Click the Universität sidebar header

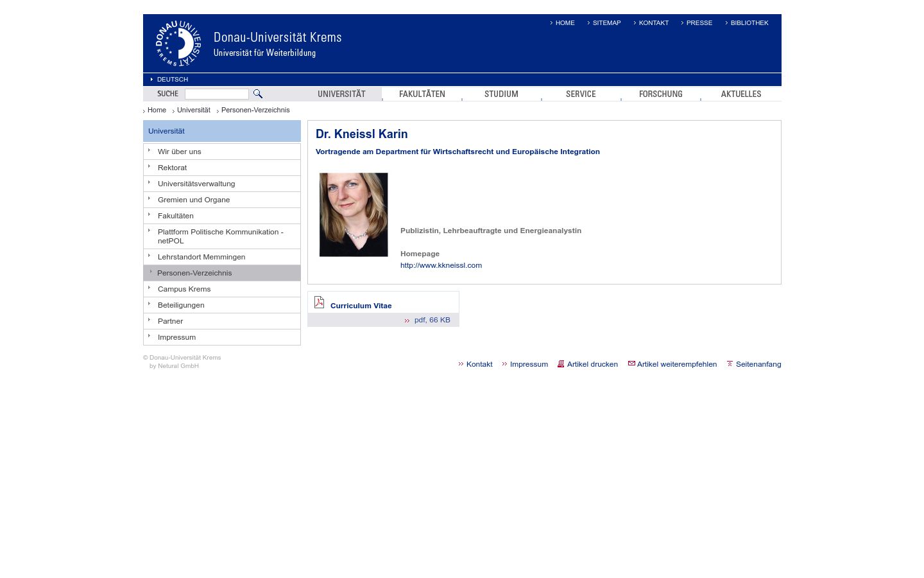click(x=222, y=131)
